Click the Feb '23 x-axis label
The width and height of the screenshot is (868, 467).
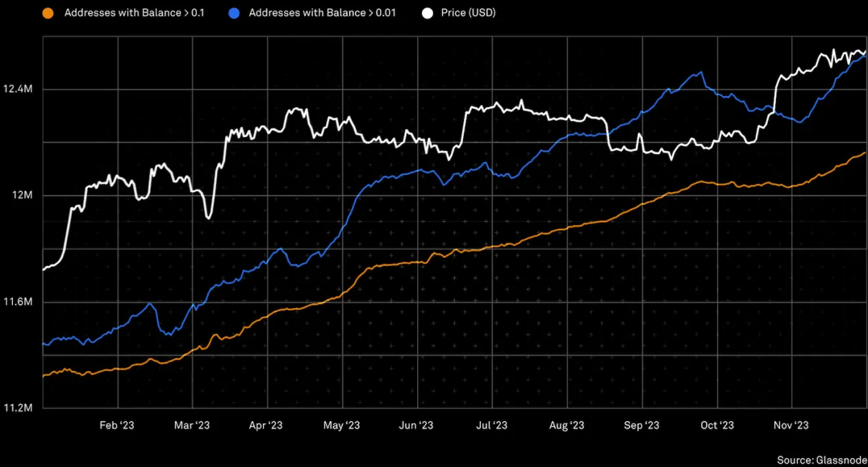click(x=117, y=425)
